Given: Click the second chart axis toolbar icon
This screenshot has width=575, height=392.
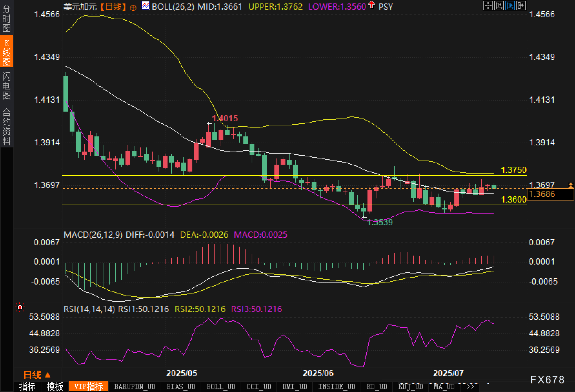Looking at the screenshot, I should click(x=499, y=6).
